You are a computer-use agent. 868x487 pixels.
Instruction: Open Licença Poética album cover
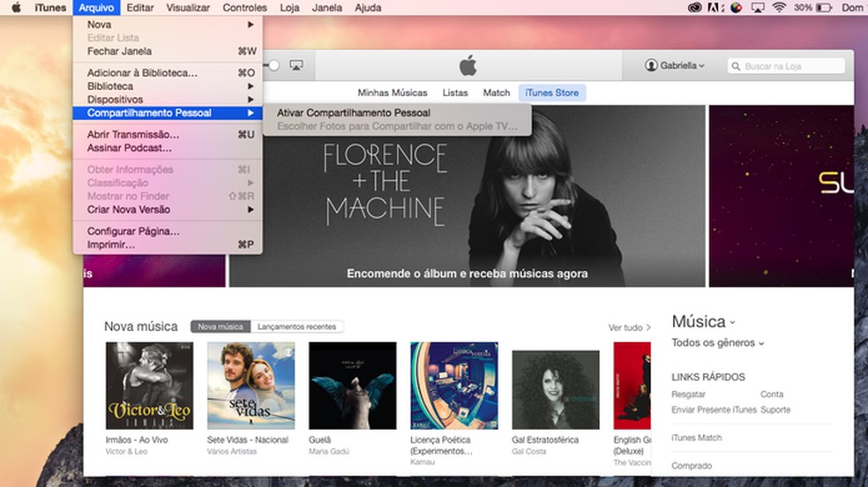[x=454, y=386]
